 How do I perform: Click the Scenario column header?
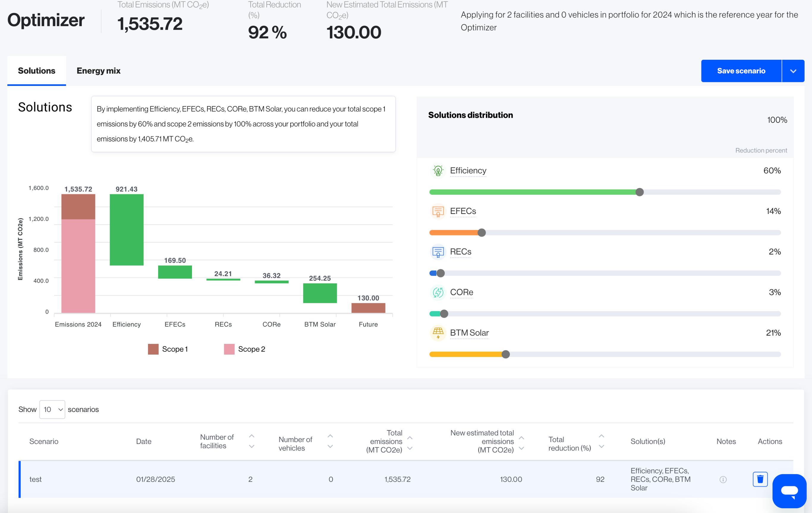coord(44,441)
